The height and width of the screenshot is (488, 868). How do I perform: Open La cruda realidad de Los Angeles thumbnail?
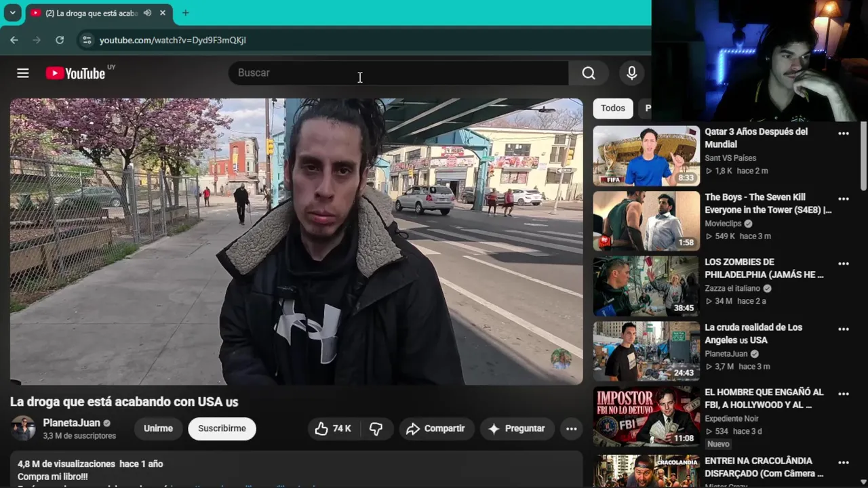646,351
